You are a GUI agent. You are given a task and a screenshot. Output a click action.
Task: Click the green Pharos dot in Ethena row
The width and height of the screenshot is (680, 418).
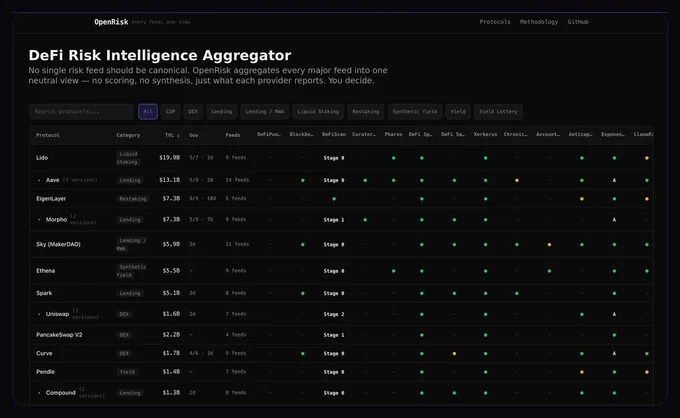pos(393,271)
